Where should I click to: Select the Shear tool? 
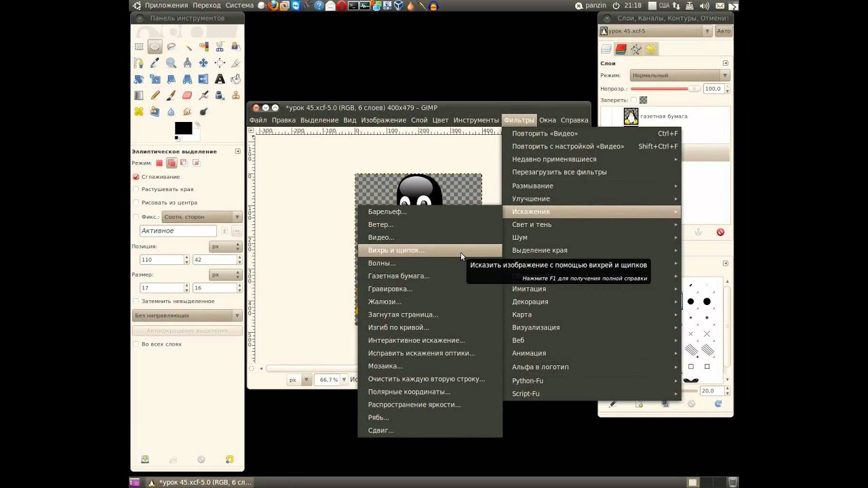pos(171,79)
